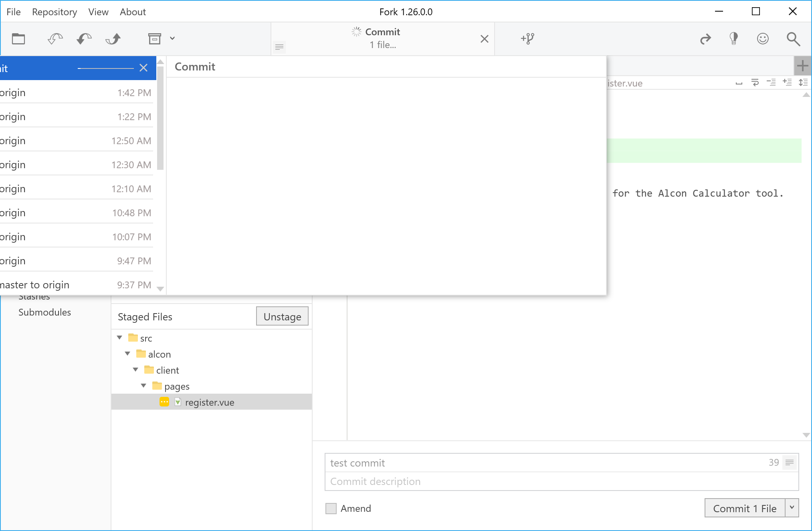812x531 pixels.
Task: Open the Stash icon's dropdown arrow
Action: coord(172,38)
